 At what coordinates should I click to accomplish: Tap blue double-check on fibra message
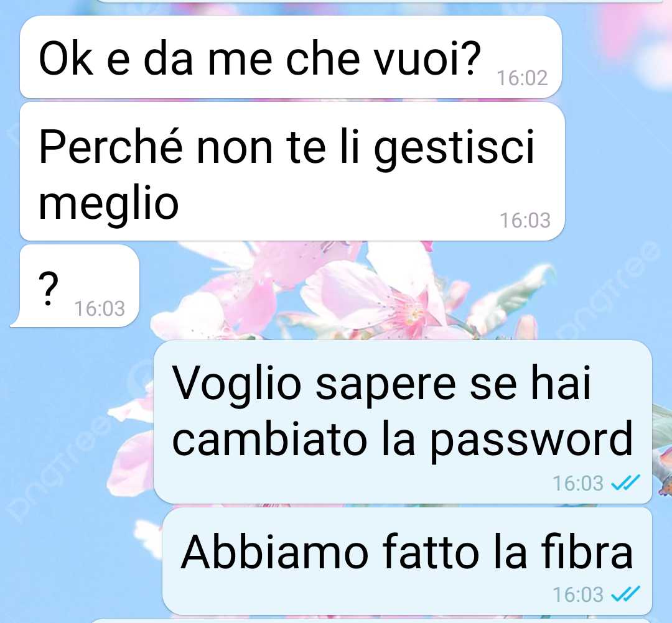(x=625, y=594)
